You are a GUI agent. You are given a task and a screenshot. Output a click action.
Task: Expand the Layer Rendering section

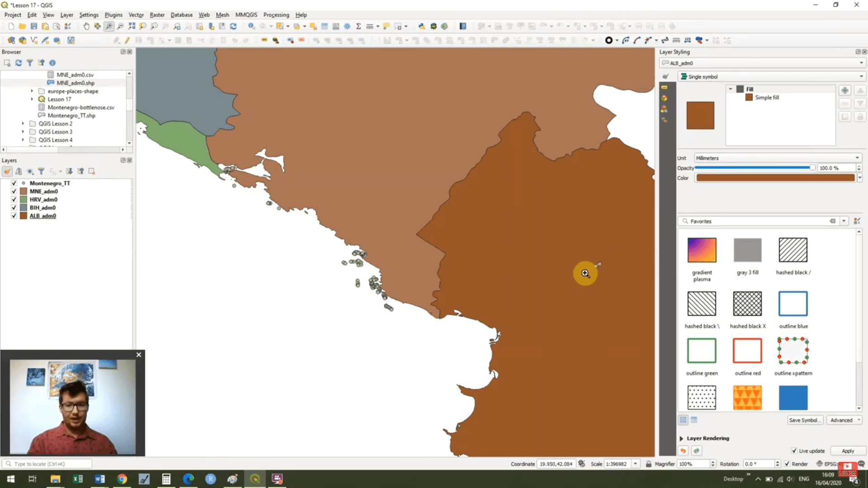click(681, 438)
